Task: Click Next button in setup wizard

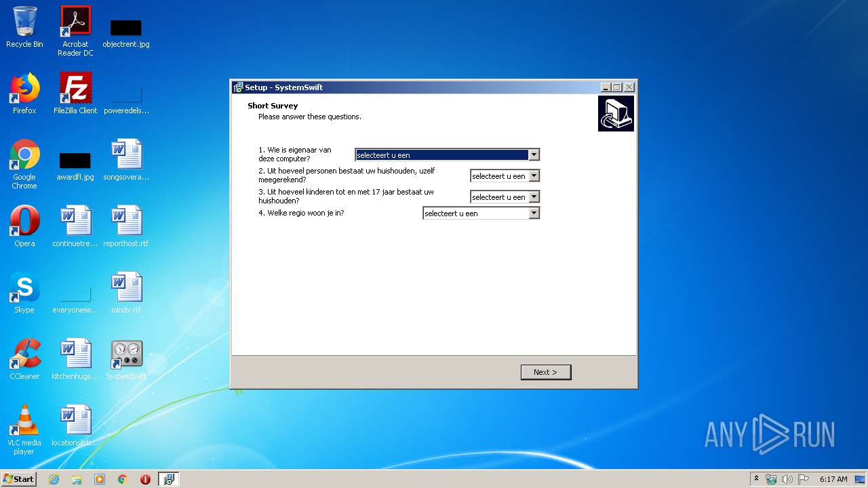Action: coord(546,372)
